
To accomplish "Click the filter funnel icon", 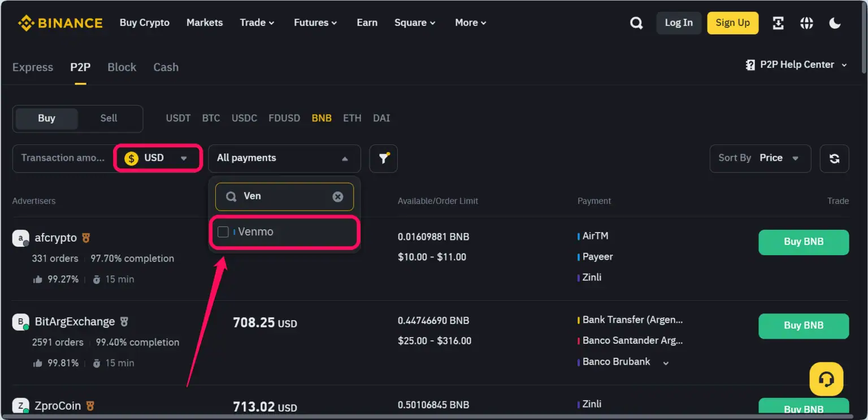I will (383, 159).
